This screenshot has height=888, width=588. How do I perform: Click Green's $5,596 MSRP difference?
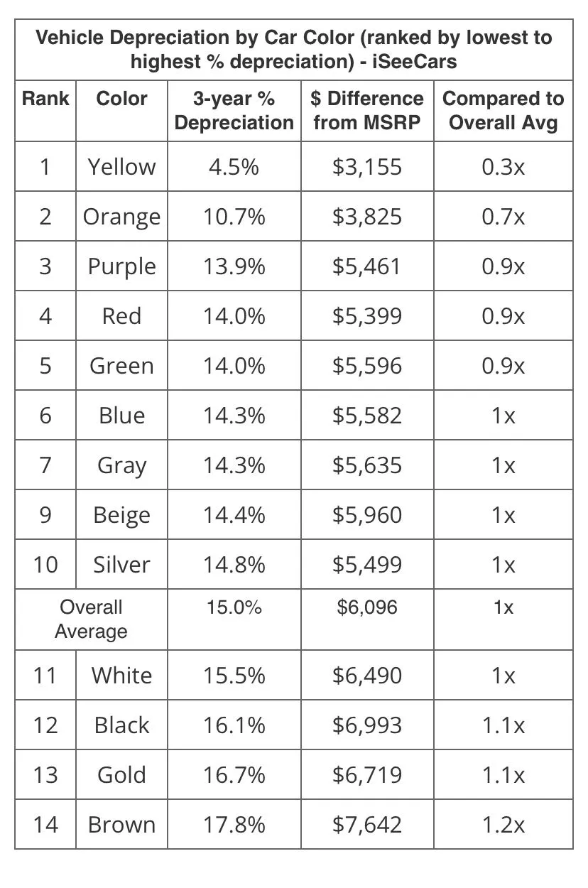[367, 365]
